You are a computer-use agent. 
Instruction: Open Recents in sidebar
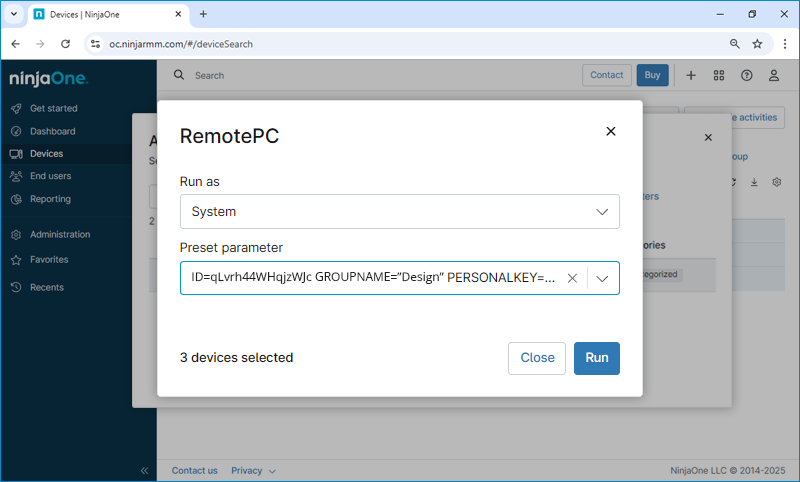click(x=46, y=287)
